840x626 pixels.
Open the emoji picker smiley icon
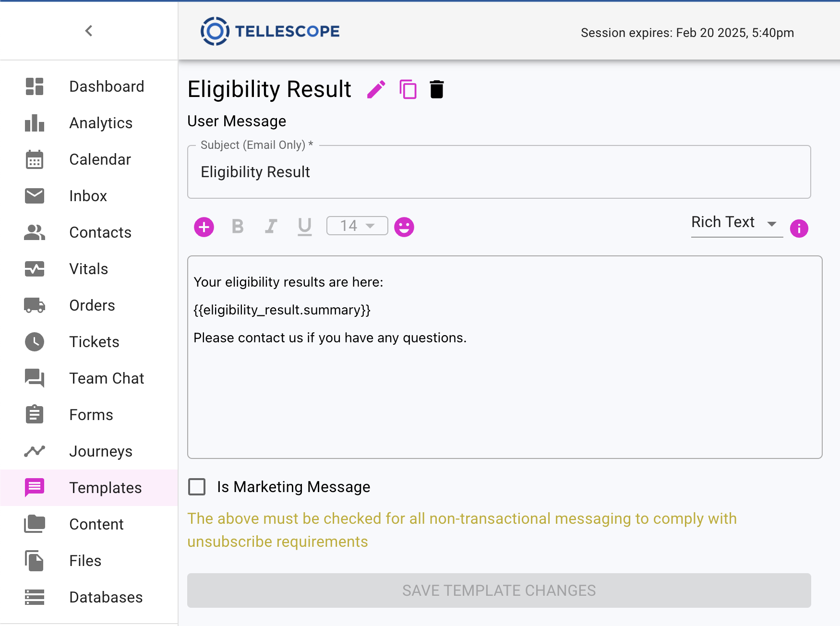pos(404,227)
